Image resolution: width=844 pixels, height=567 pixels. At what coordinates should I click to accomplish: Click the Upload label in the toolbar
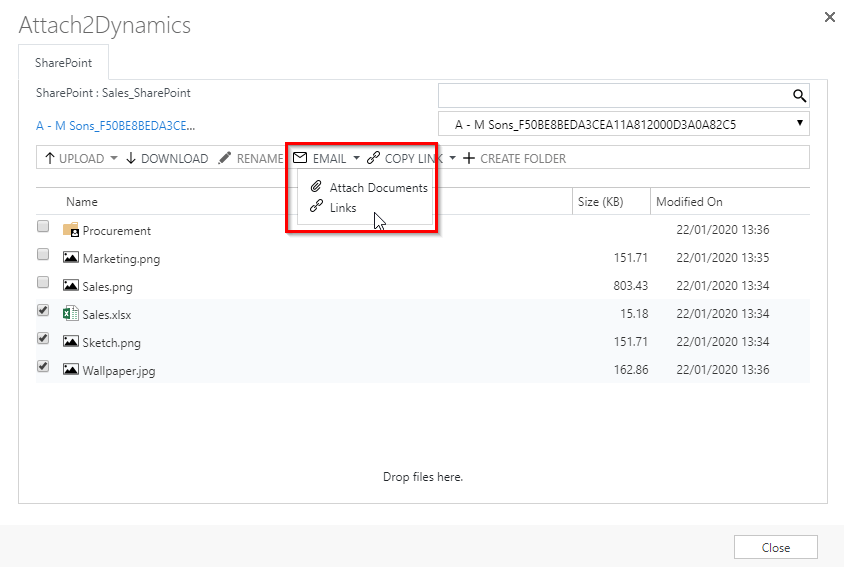pyautogui.click(x=81, y=159)
